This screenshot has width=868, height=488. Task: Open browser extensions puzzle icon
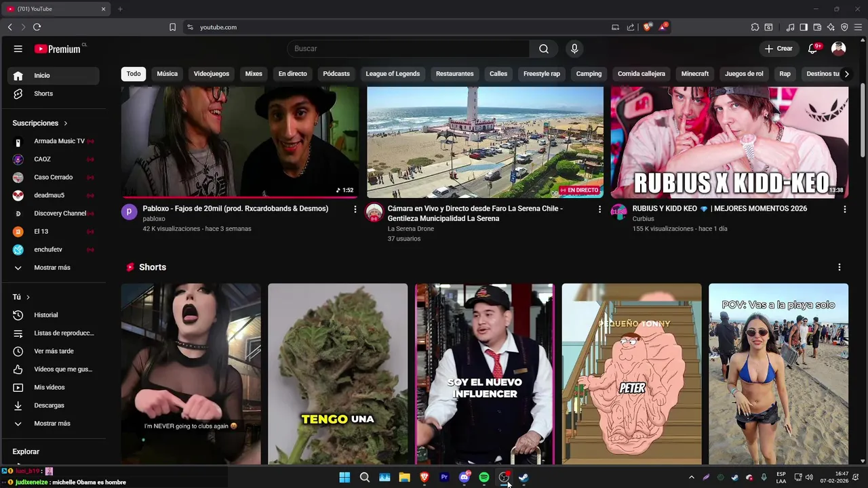click(x=755, y=27)
